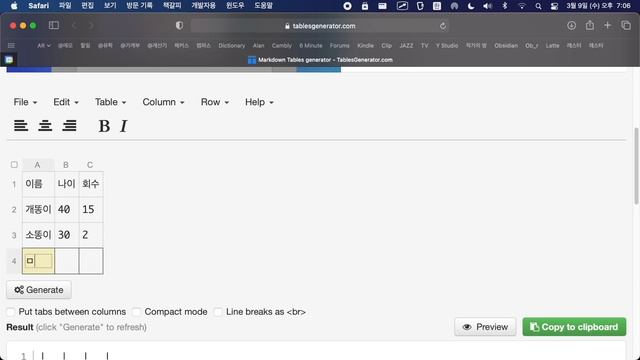Open Safari menu in macOS menu bar
The image size is (640, 360).
click(38, 6)
